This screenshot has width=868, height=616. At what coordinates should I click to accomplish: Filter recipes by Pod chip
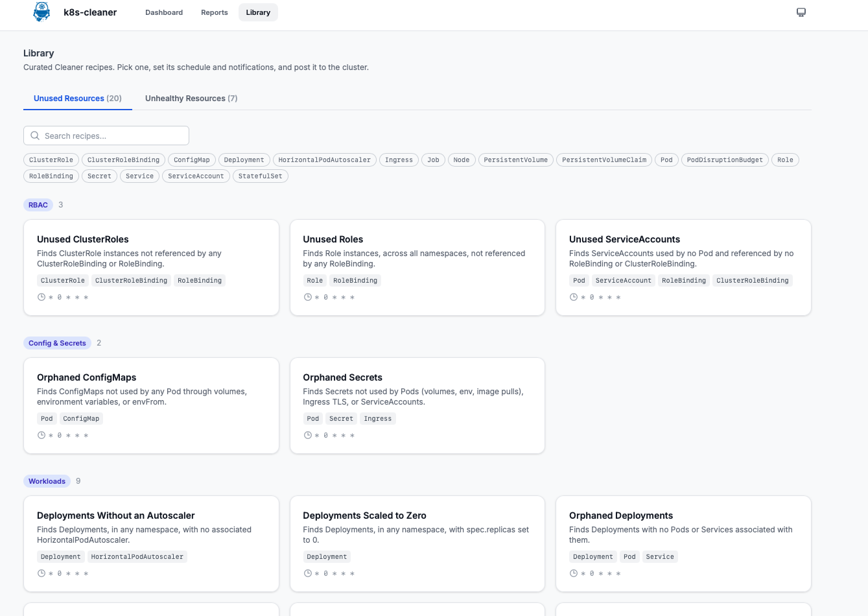[x=666, y=160]
